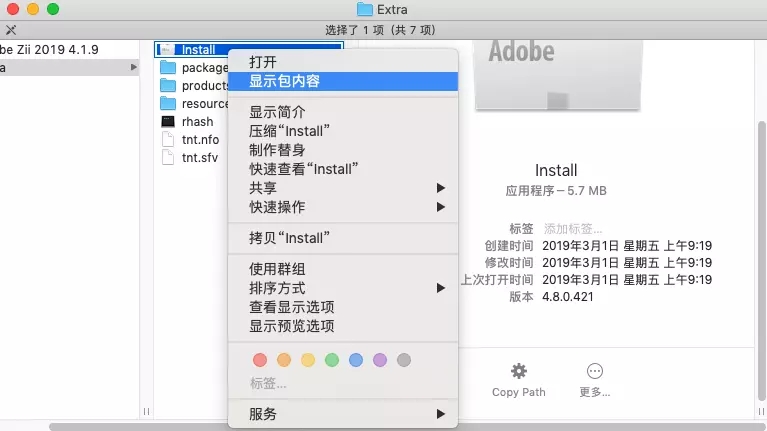Choose 显示预览选项 menu item
Viewport: 767px width, 431px height.
click(343, 326)
